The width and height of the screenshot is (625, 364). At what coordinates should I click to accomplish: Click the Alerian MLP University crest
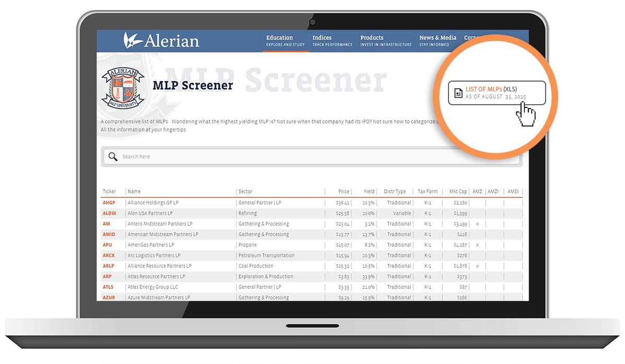123,87
